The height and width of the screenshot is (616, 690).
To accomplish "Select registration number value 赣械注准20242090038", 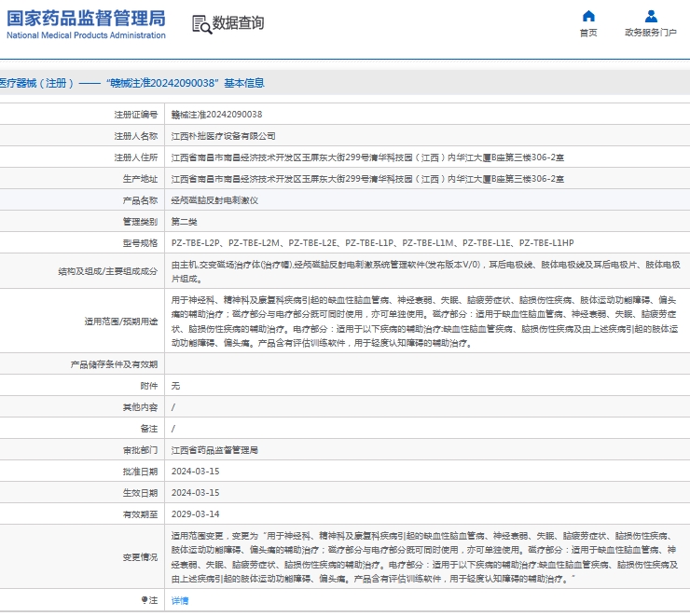I will tap(216, 115).
